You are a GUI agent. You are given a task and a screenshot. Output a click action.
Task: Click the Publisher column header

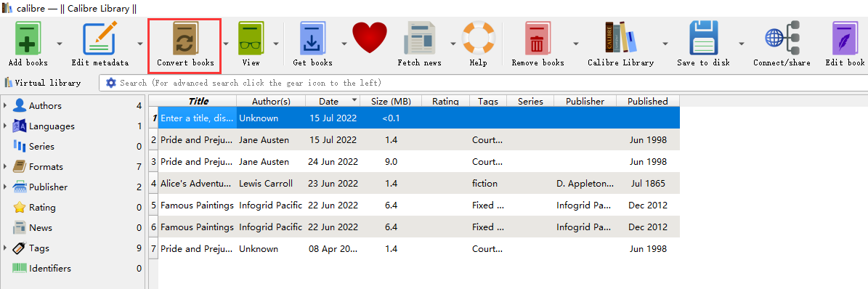click(585, 102)
